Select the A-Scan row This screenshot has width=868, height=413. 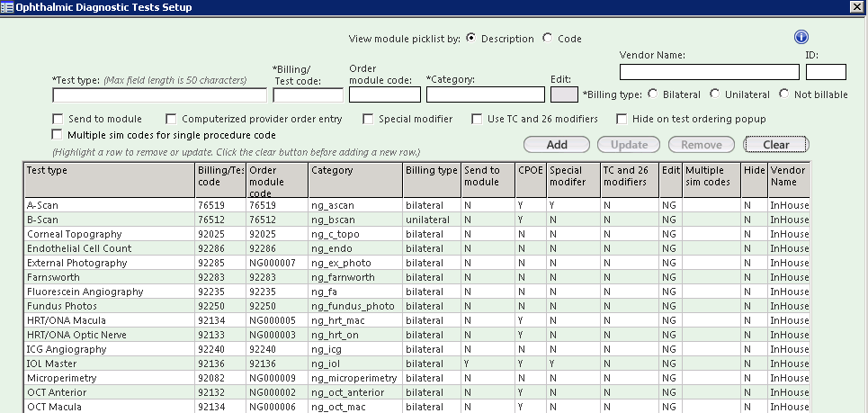416,205
